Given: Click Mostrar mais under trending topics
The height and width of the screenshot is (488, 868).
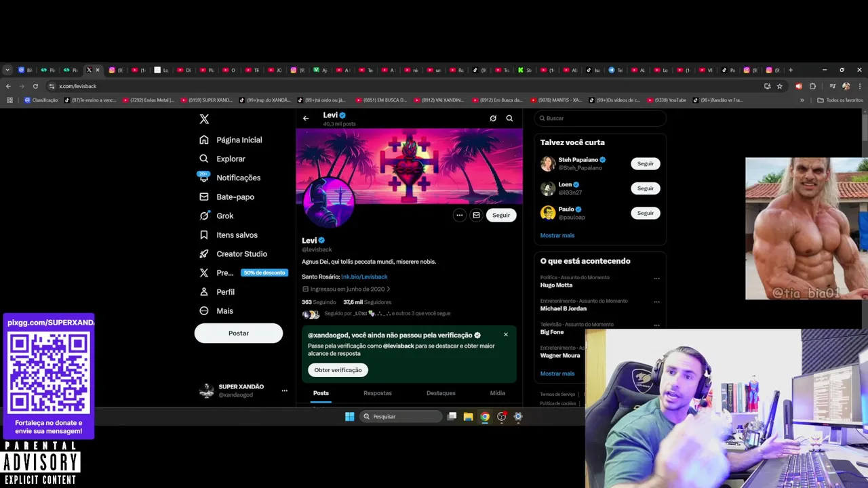Looking at the screenshot, I should [x=557, y=373].
